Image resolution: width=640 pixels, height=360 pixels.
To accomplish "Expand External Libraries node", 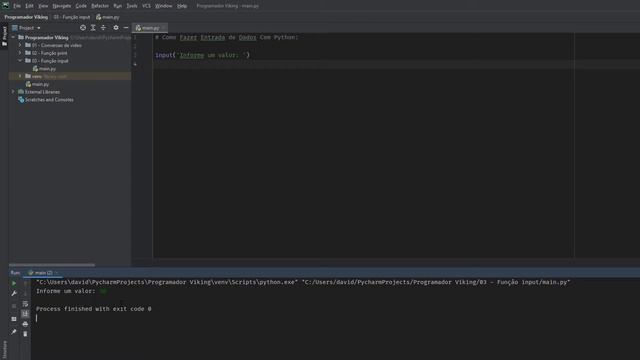I will [x=13, y=92].
